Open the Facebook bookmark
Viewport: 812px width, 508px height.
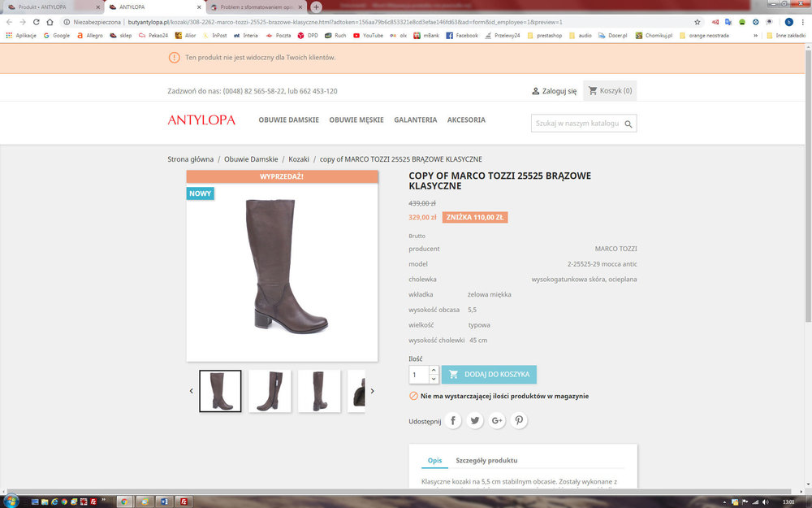[x=462, y=35]
